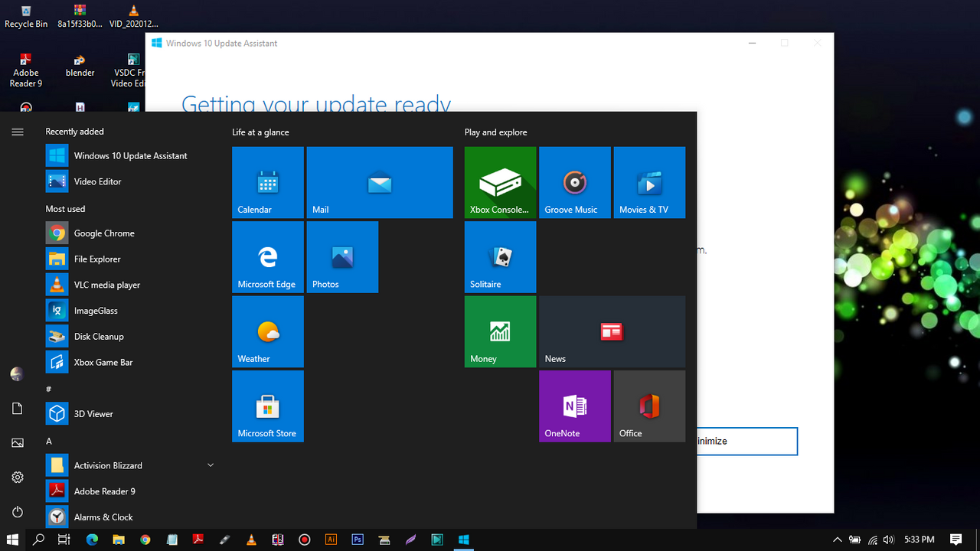Click the 'Play and explore' group title

point(495,132)
